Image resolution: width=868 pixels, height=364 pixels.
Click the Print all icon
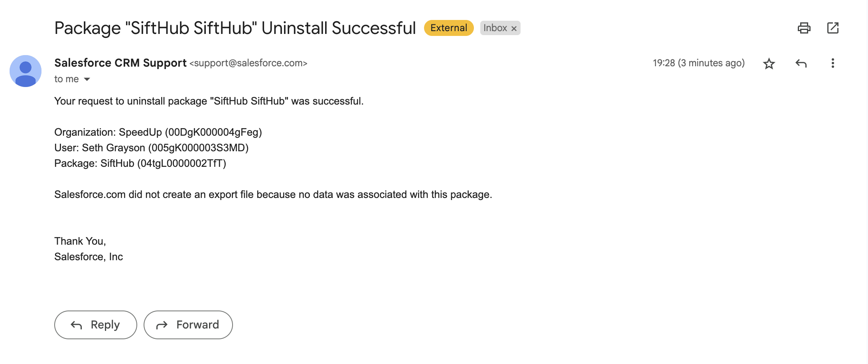click(x=804, y=28)
